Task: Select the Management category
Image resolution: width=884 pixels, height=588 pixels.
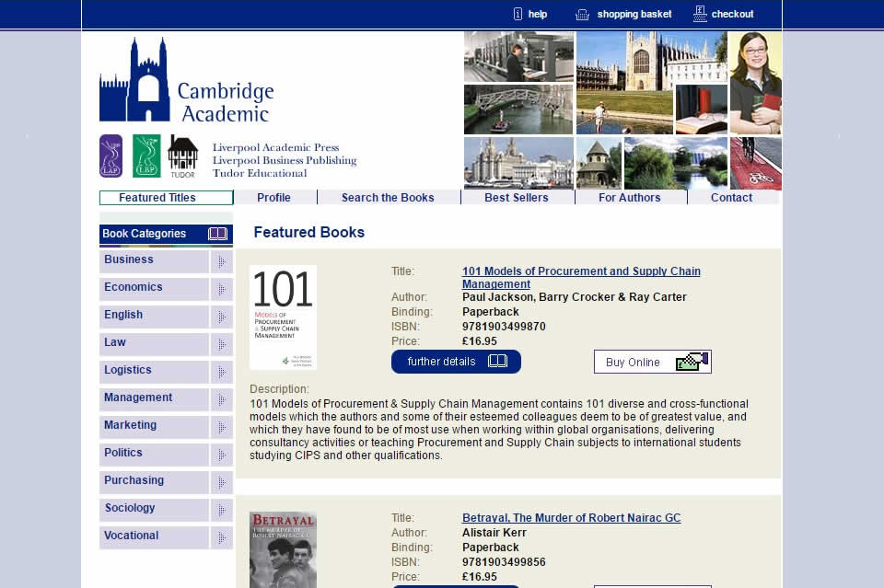Action: click(x=154, y=399)
